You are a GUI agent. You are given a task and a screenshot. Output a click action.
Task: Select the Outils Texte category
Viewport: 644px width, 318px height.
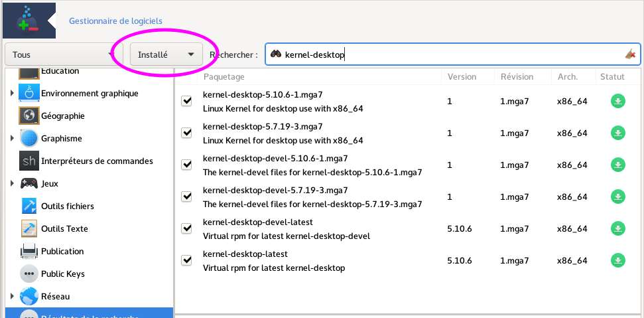click(x=64, y=228)
